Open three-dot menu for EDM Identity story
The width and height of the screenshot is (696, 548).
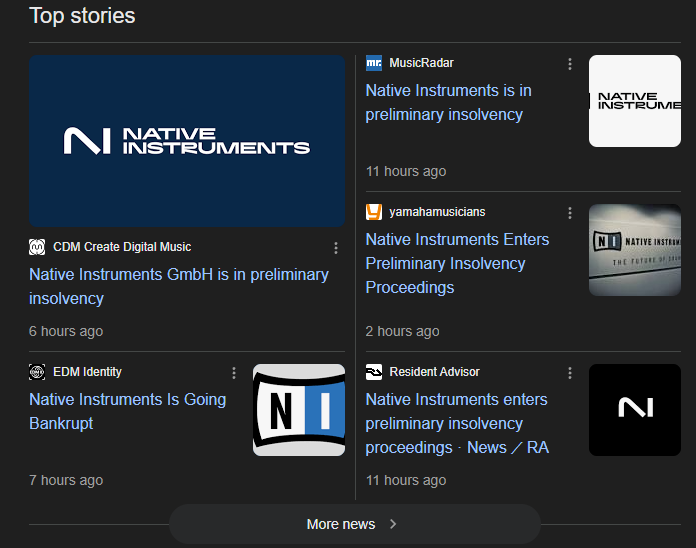pos(234,373)
